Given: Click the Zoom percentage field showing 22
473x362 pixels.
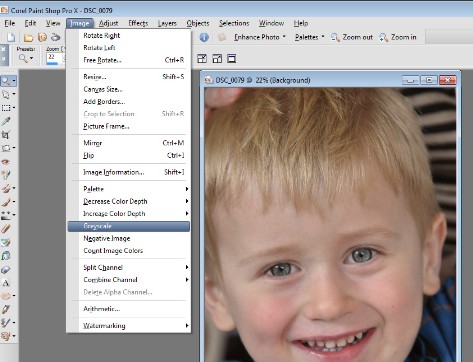Looking at the screenshot, I should (55, 57).
